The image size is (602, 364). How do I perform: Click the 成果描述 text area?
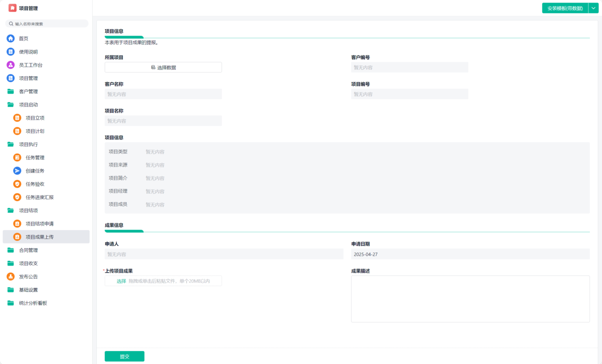click(x=471, y=299)
